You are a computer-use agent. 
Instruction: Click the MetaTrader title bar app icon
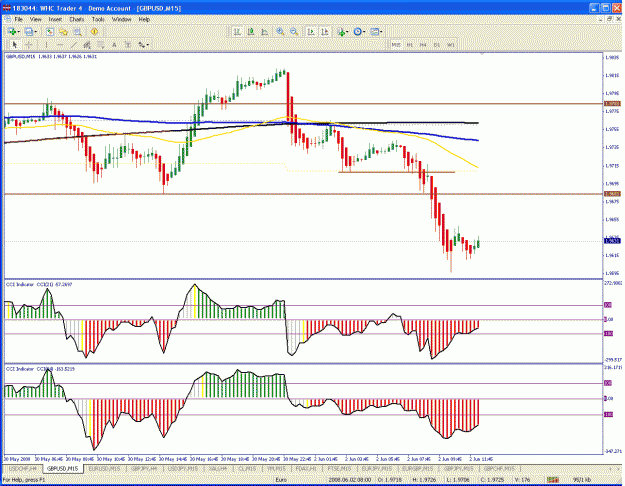click(7, 8)
